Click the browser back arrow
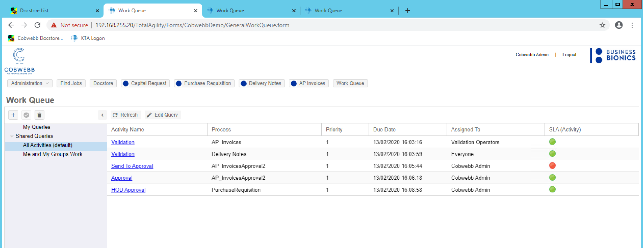Image resolution: width=644 pixels, height=249 pixels. click(x=11, y=25)
